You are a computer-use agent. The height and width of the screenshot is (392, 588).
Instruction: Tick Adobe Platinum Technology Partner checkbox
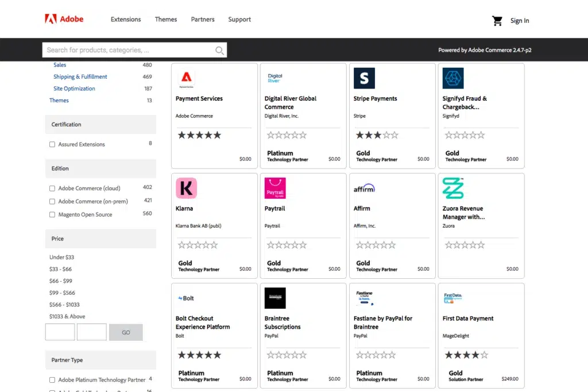pyautogui.click(x=52, y=380)
